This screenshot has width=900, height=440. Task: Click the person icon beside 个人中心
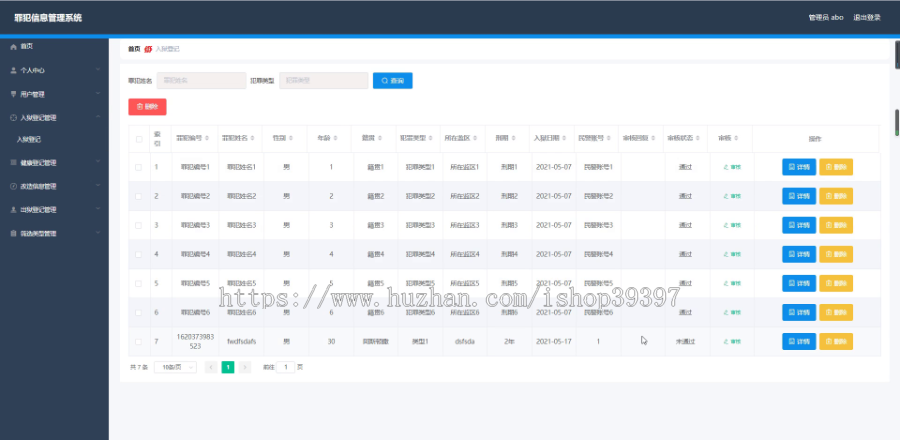(x=14, y=70)
